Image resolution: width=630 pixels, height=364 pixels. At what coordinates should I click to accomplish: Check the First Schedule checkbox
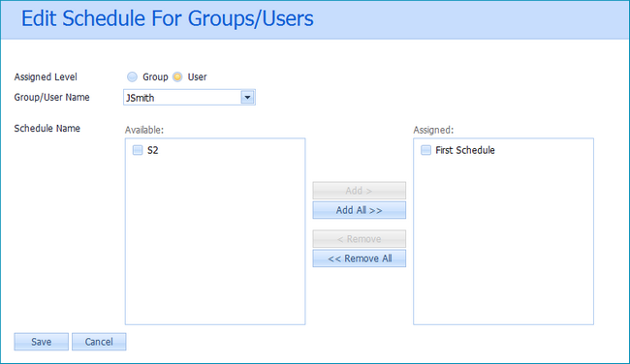coord(425,150)
